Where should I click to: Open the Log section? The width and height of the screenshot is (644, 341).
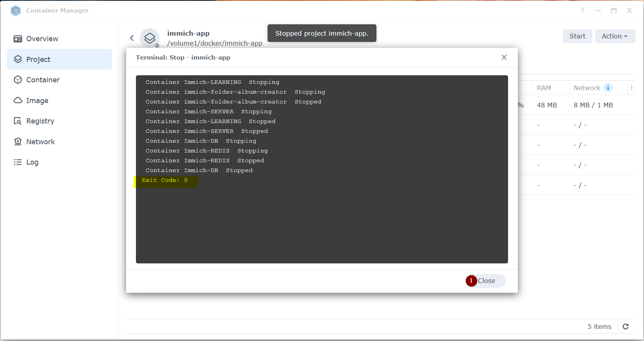click(59, 162)
